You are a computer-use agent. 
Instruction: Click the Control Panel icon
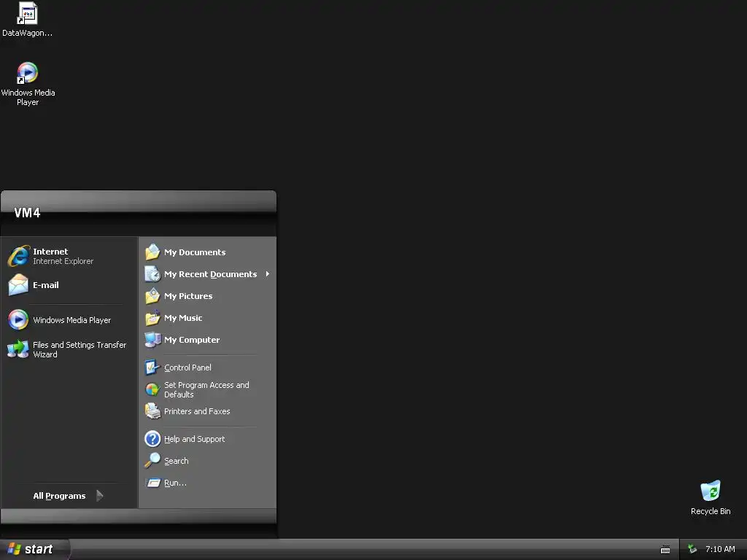152,367
